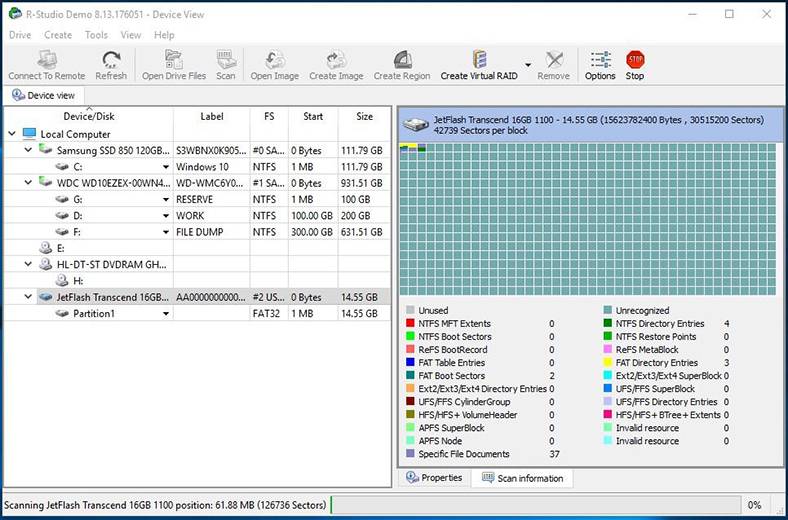Select the JetFlash Transcend 16GB device
This screenshot has height=520, width=788.
pos(113,297)
